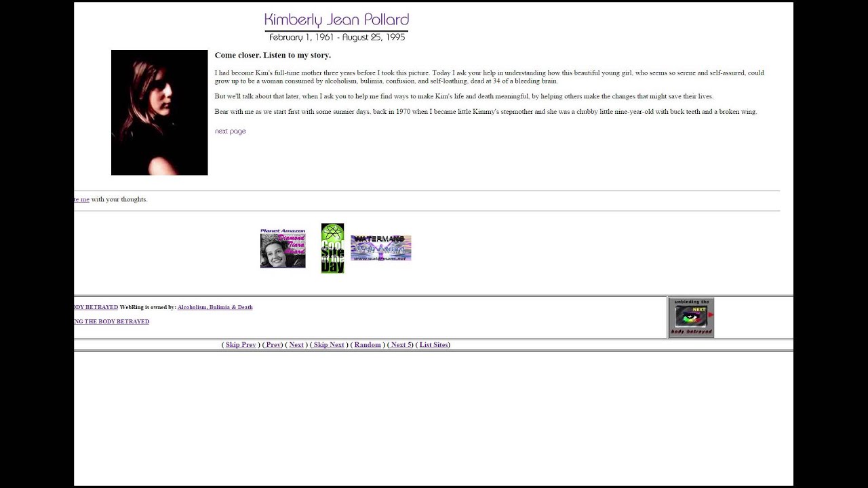Click the partial 'me' email link
Viewport: 868px width, 488px height.
click(x=82, y=199)
